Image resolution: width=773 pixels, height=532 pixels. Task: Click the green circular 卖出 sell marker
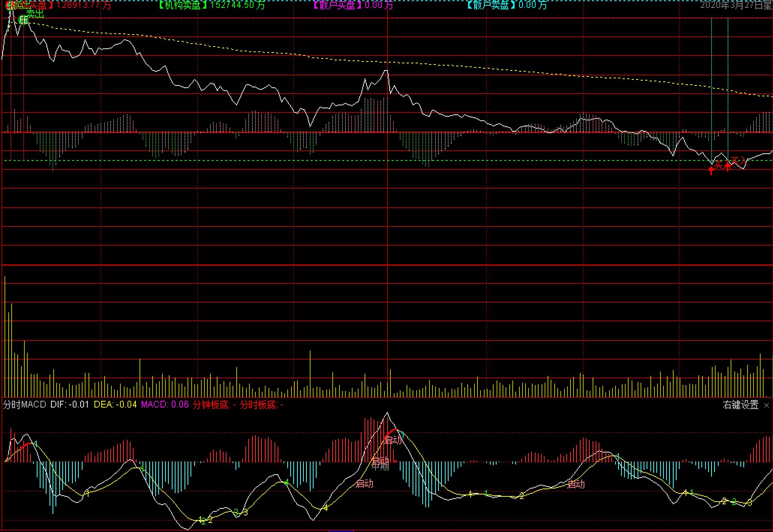(24, 20)
